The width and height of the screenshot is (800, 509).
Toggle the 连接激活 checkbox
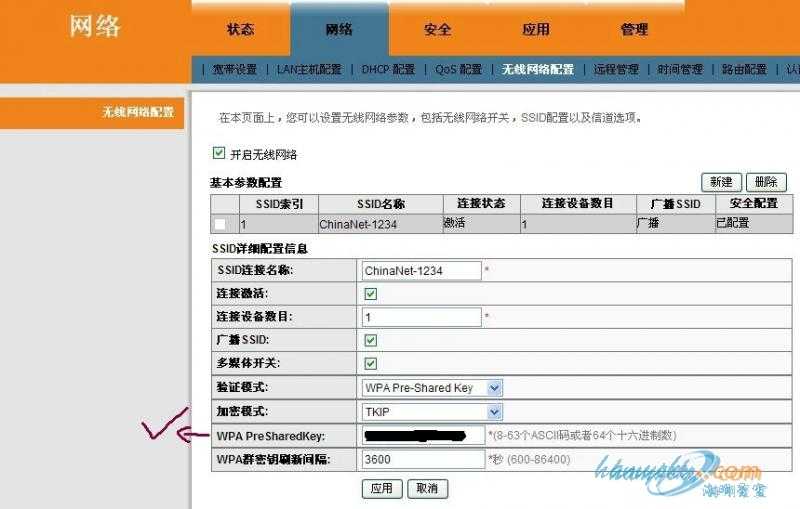point(371,294)
